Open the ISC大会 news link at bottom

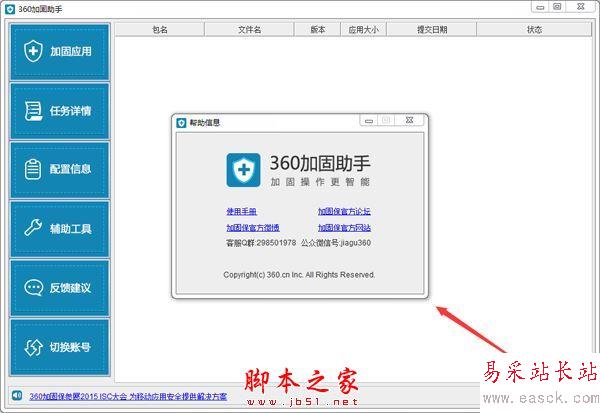coord(128,397)
